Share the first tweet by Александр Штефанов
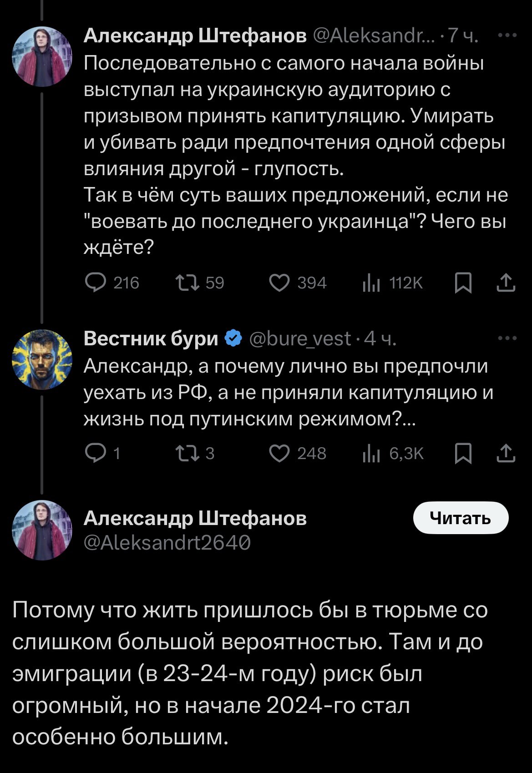The width and height of the screenshot is (532, 773). pos(506,283)
